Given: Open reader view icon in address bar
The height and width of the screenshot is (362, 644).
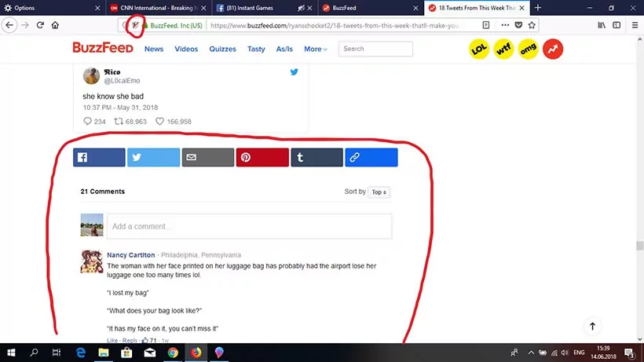Looking at the screenshot, I should pyautogui.click(x=486, y=25).
